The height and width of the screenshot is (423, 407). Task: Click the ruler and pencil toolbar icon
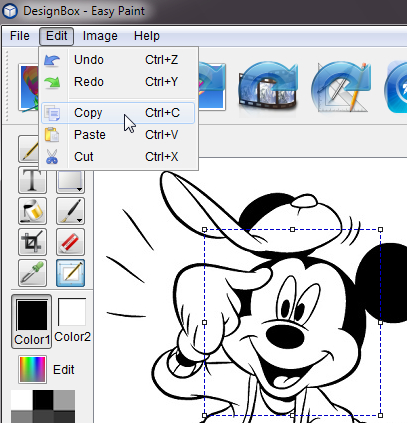point(341,87)
